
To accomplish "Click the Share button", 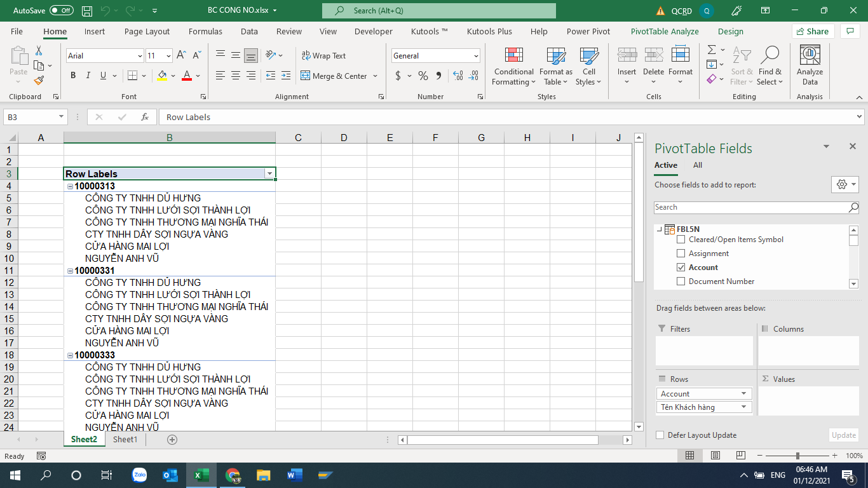I will 813,31.
